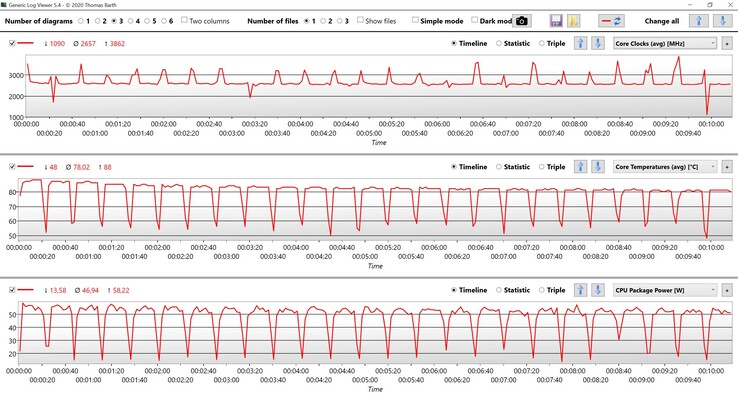Click the Change all up arrow

(x=701, y=20)
